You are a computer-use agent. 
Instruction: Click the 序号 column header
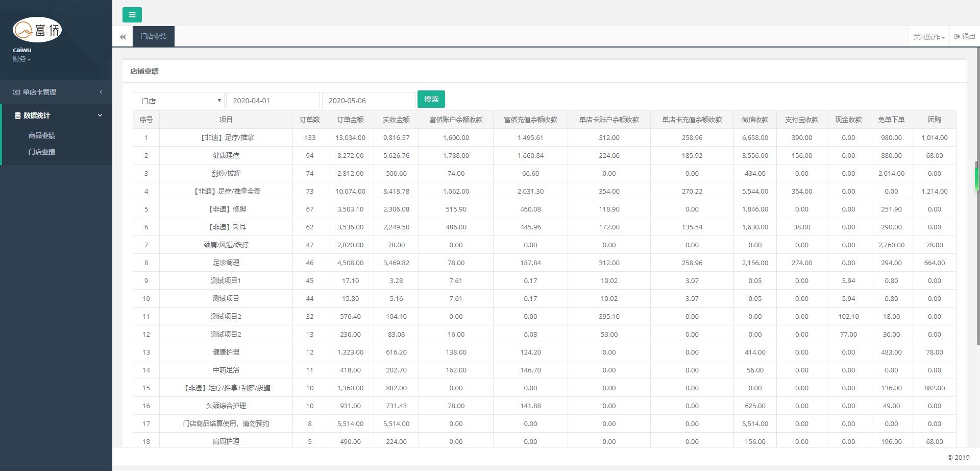coord(146,120)
